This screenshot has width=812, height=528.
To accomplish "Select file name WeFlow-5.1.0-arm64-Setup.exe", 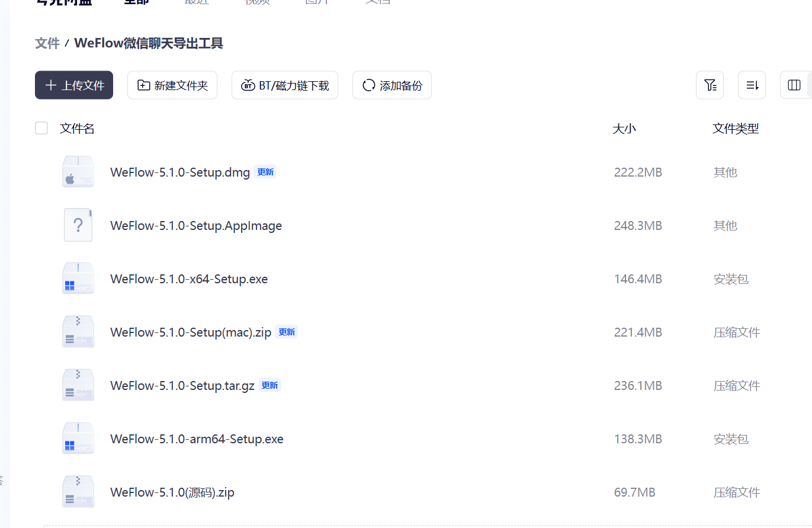I will click(x=197, y=439).
